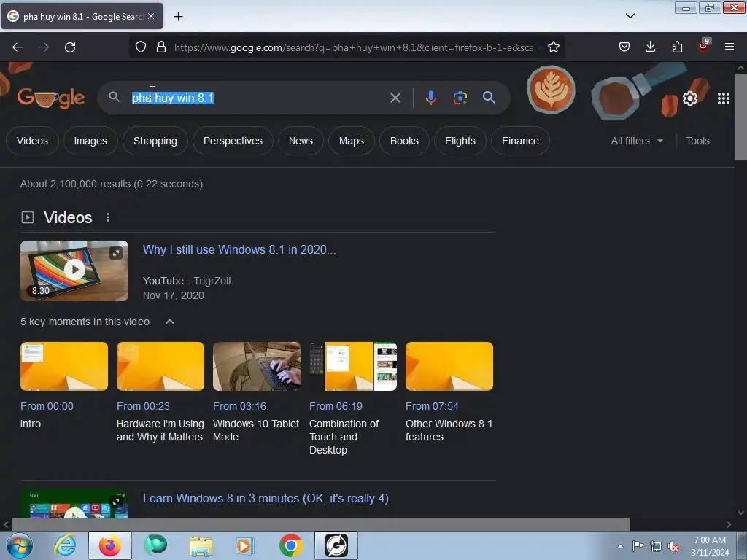Search by image with Lens icon

(460, 98)
